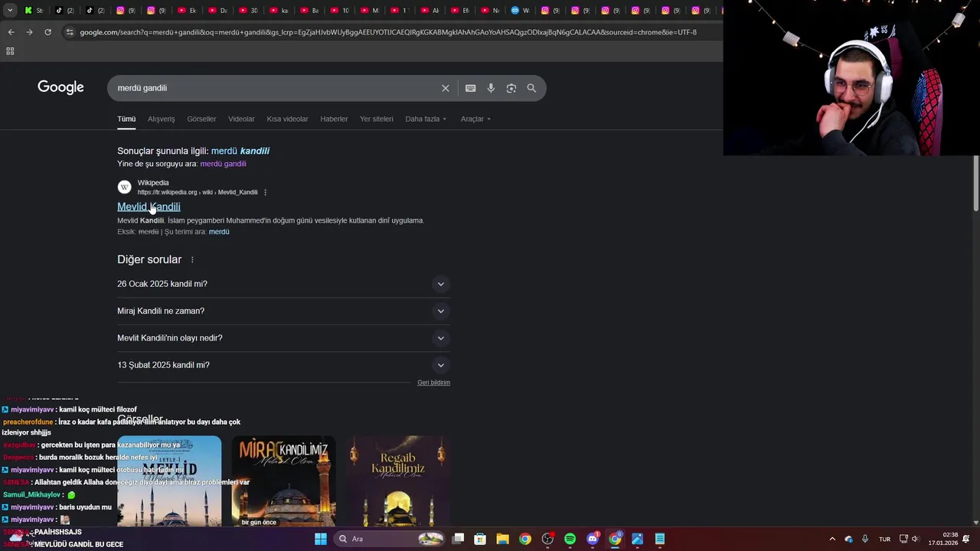This screenshot has width=980, height=551.
Task: Expand '13 Şubat 2025 kandil mi?' question
Action: click(x=283, y=365)
